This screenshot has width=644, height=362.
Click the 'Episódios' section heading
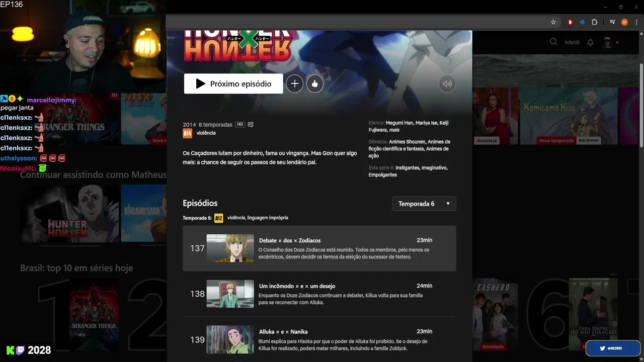pos(200,203)
